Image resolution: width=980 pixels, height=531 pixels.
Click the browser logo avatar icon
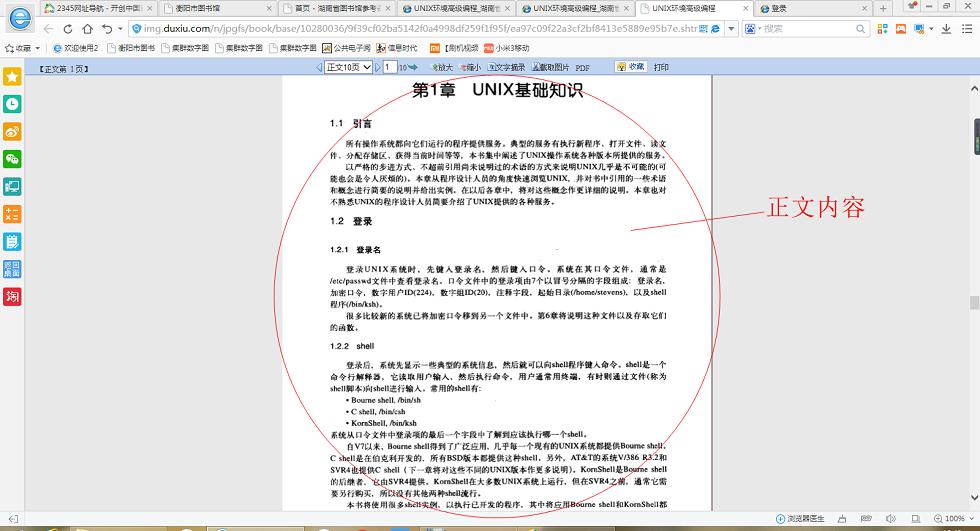pos(20,18)
